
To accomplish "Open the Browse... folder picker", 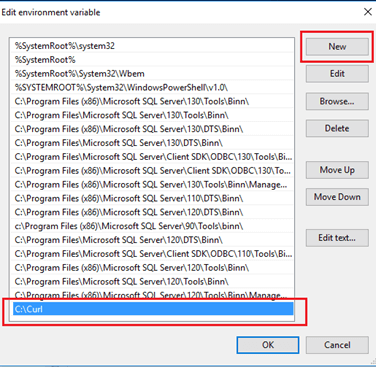I will tap(337, 101).
